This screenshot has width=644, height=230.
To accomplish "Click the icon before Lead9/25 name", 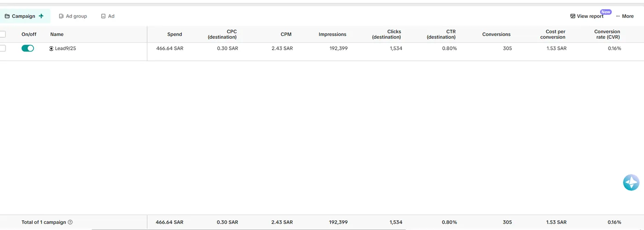I will 52,48.
